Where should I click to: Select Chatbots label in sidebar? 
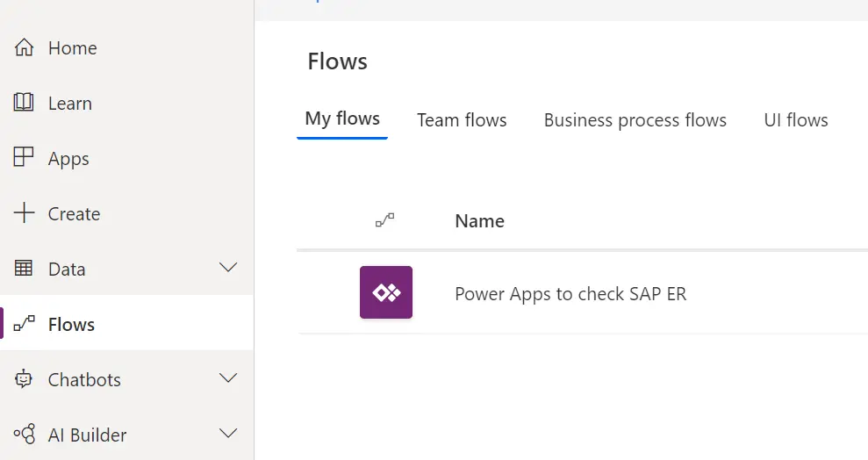tap(84, 380)
